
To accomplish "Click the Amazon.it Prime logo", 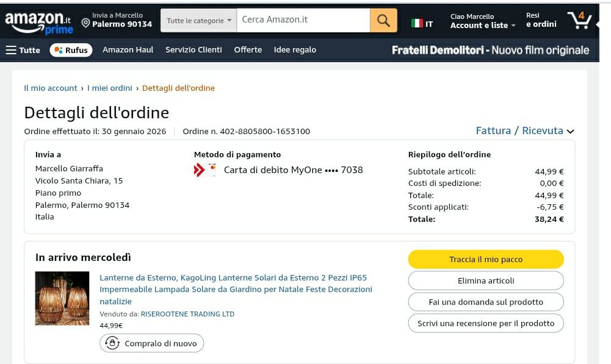I will pos(38,23).
